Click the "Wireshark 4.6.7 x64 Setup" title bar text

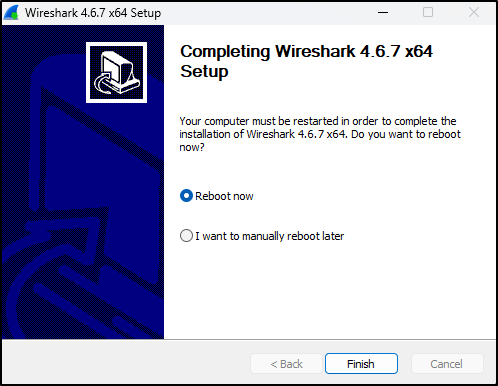click(93, 13)
